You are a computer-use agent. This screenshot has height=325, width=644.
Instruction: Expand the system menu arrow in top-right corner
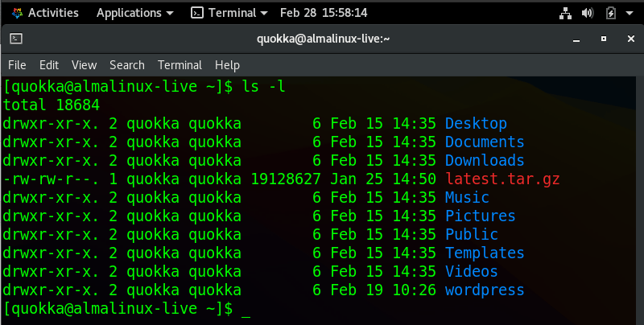[x=630, y=13]
